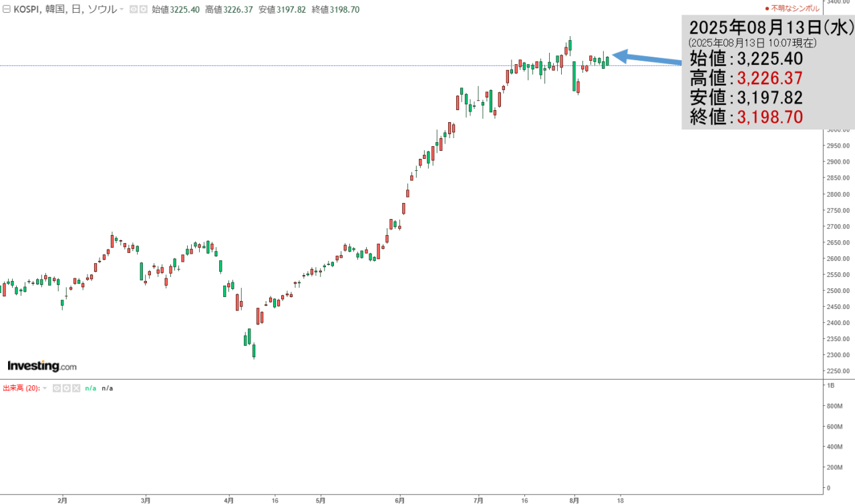Open 出来高 indicator settings gear
Viewport: 855px width, 504px height.
pos(66,388)
